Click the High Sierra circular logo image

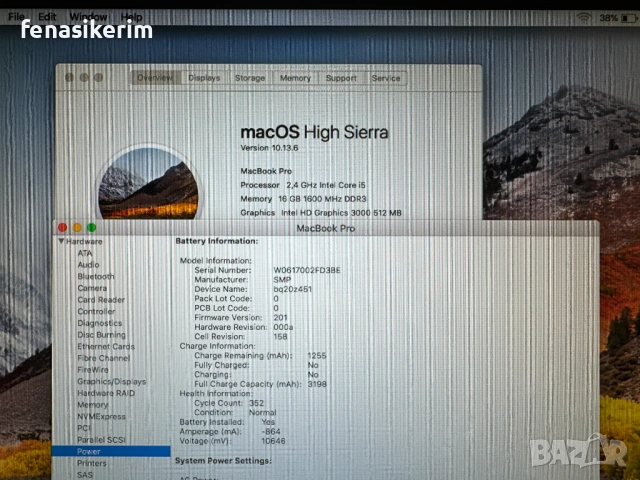coord(148,183)
